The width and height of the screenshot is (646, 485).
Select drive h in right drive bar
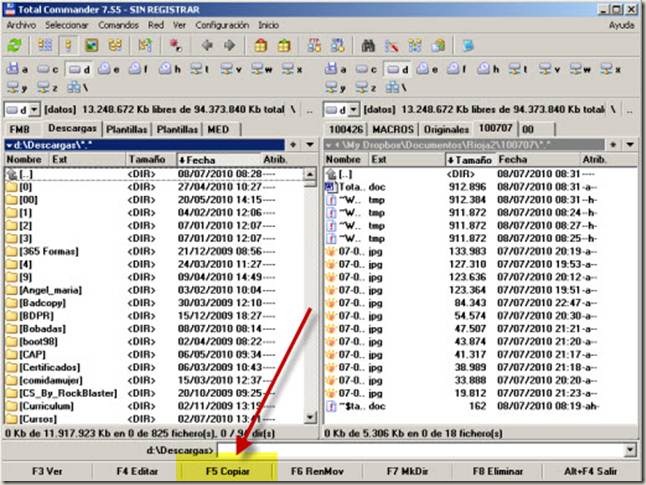488,69
